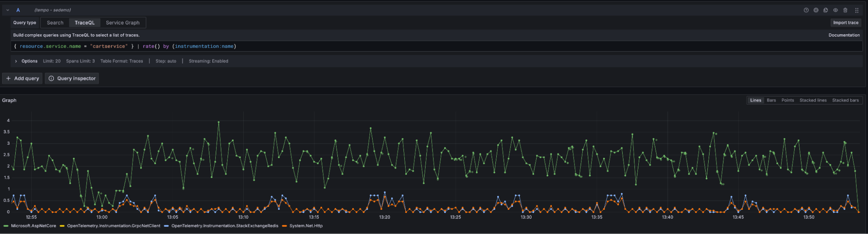
Task: Select the Search query type tab
Action: 55,23
